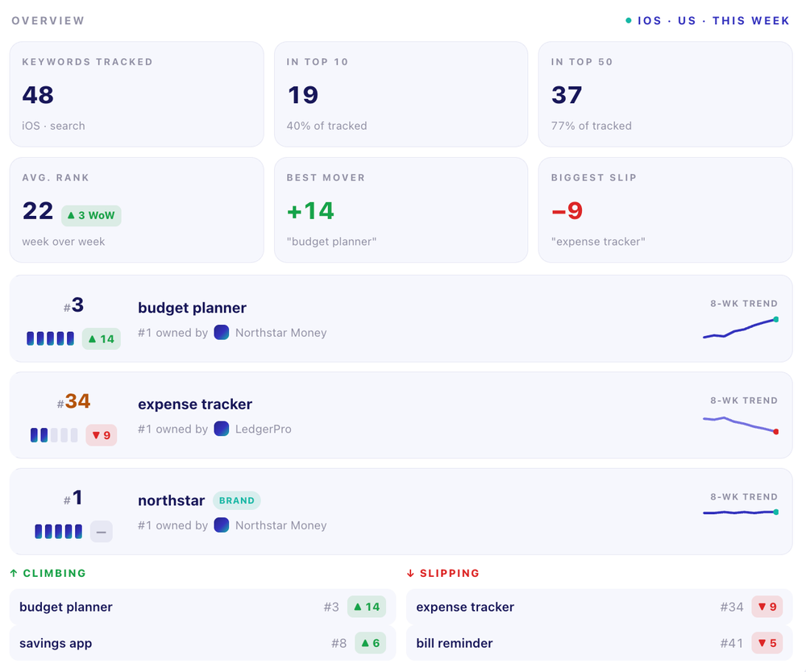Click the down 9 badge in Slipping list
806x672 pixels.
pyautogui.click(x=767, y=607)
